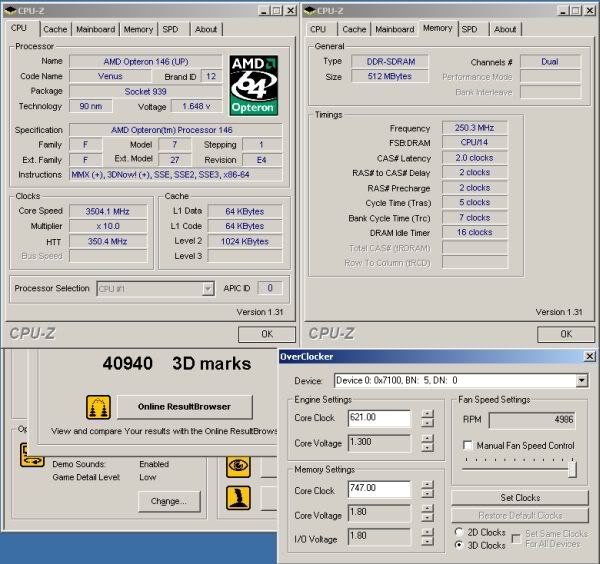The width and height of the screenshot is (600, 564).
Task: Open the SPD tab in left CPU-Z window
Action: click(170, 29)
